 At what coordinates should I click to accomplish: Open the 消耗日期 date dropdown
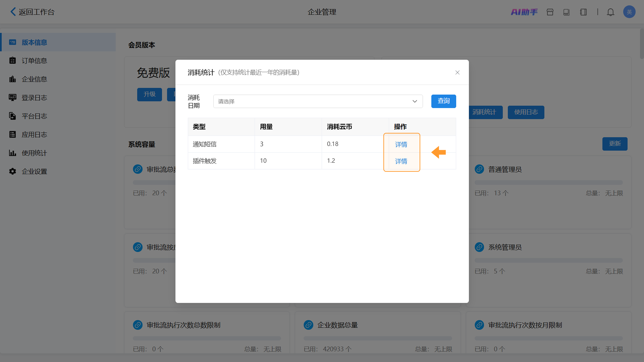coord(318,101)
